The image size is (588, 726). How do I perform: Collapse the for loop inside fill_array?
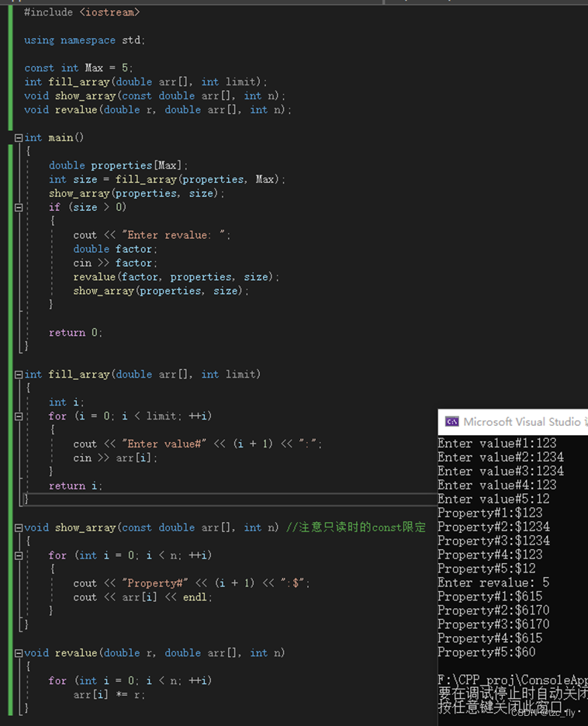19,417
